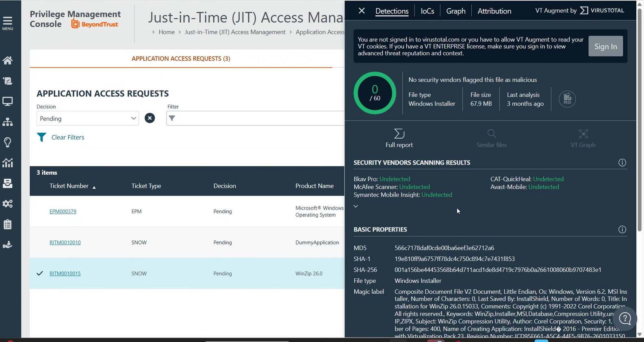The image size is (644, 342).
Task: Open the tasks checklist sidebar icon
Action: coord(8,81)
